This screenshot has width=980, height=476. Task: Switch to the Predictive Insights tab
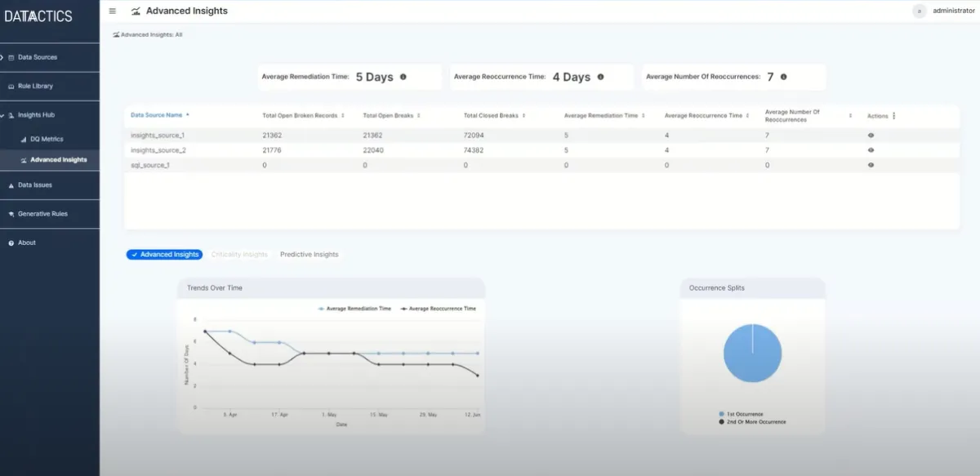coord(309,255)
